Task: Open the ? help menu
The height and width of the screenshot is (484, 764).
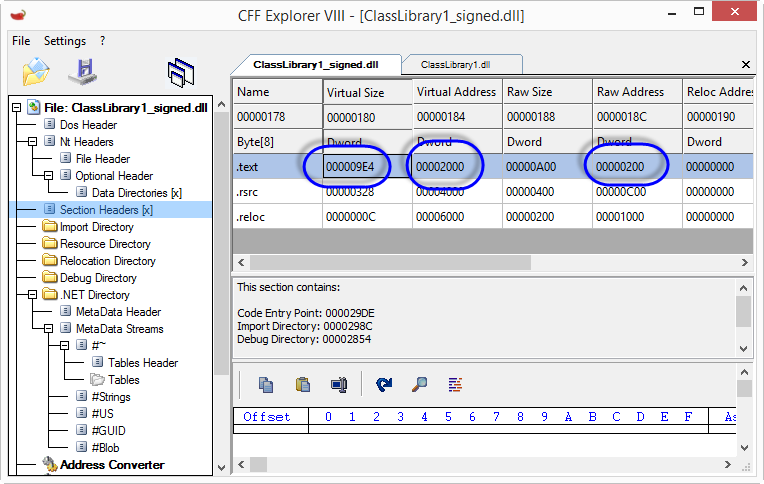Action: coord(102,41)
